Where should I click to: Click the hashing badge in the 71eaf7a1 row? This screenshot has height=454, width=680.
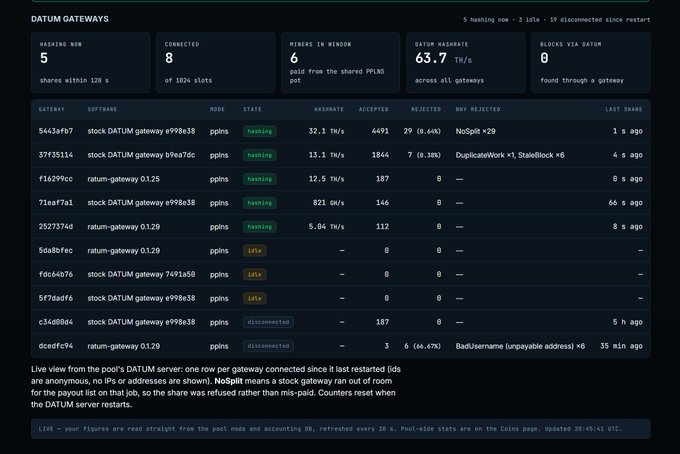point(260,203)
